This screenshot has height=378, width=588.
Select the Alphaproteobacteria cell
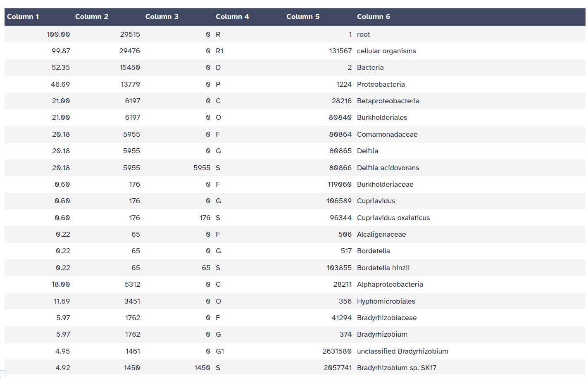pyautogui.click(x=390, y=284)
